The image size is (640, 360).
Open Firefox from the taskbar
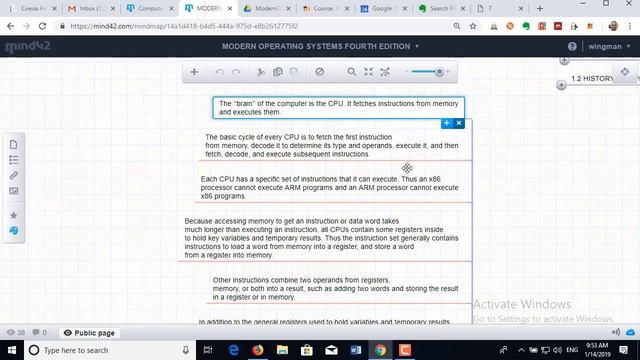(x=258, y=350)
